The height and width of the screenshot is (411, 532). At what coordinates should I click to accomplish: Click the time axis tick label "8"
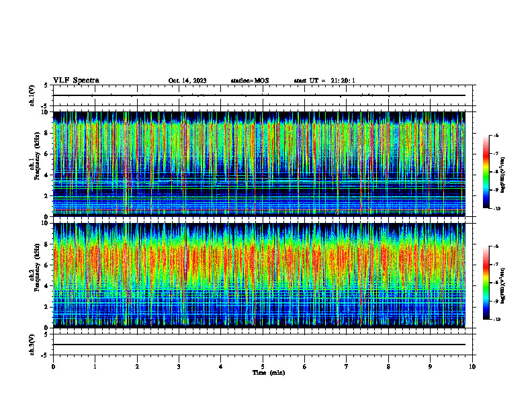tap(388, 367)
